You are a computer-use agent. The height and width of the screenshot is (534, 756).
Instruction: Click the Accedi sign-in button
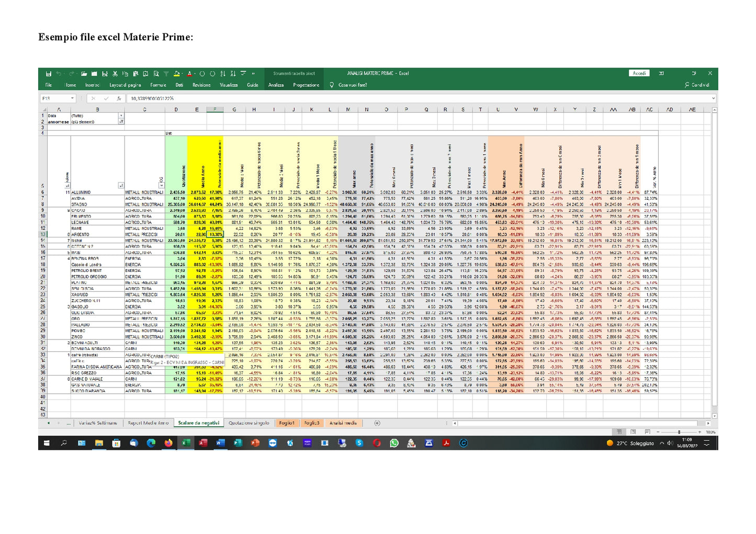639,73
